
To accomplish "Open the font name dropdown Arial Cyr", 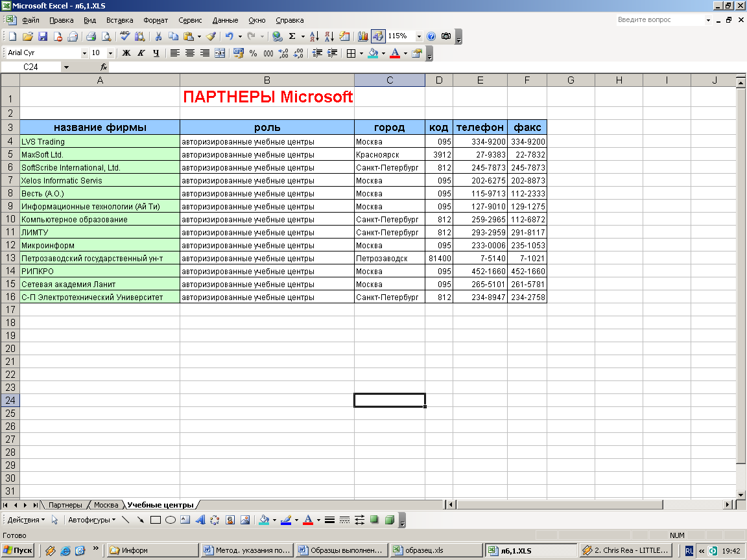I will click(84, 53).
